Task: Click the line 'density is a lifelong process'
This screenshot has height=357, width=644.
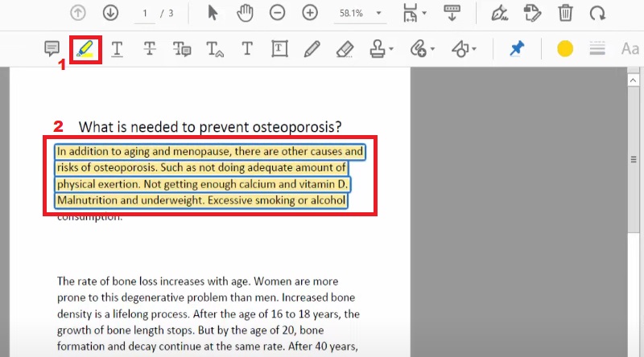Action: coord(208,314)
